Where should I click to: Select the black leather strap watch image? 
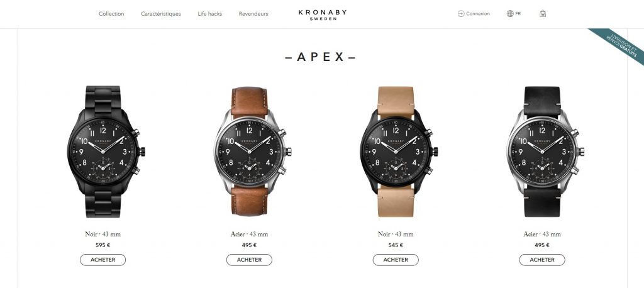(545, 152)
